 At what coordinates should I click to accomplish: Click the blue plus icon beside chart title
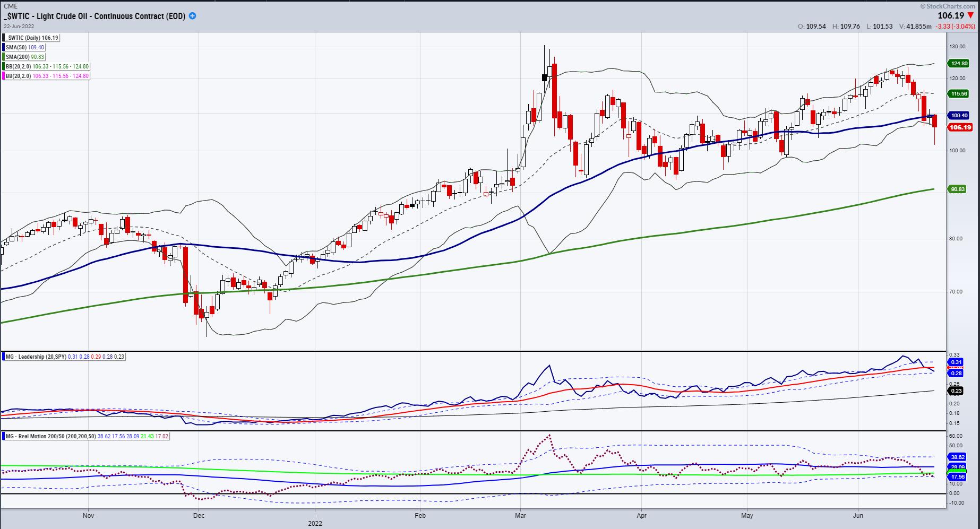point(192,16)
